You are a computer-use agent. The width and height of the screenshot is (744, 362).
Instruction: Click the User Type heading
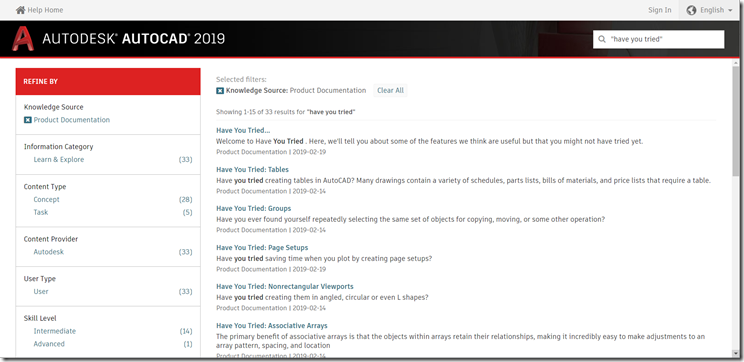[x=40, y=278]
